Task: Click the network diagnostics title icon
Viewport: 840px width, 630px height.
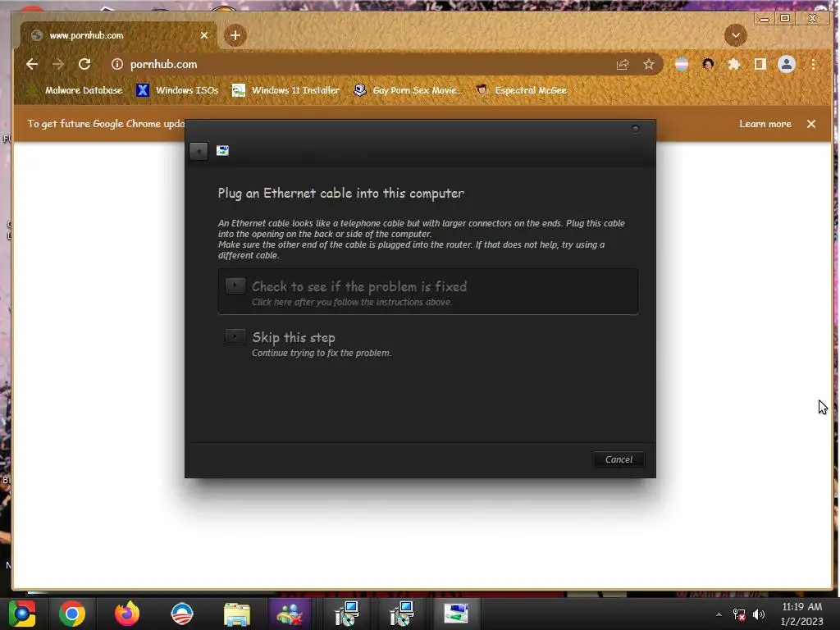Action: pyautogui.click(x=222, y=151)
